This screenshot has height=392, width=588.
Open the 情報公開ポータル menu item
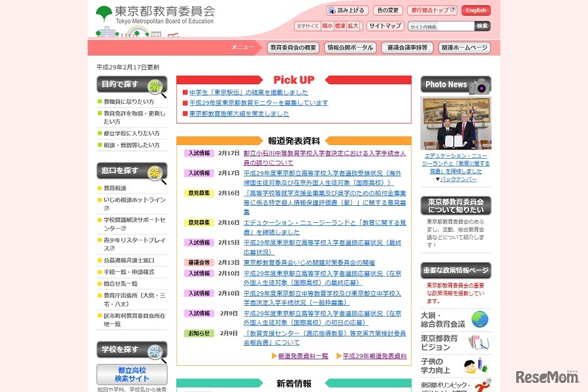tap(350, 48)
